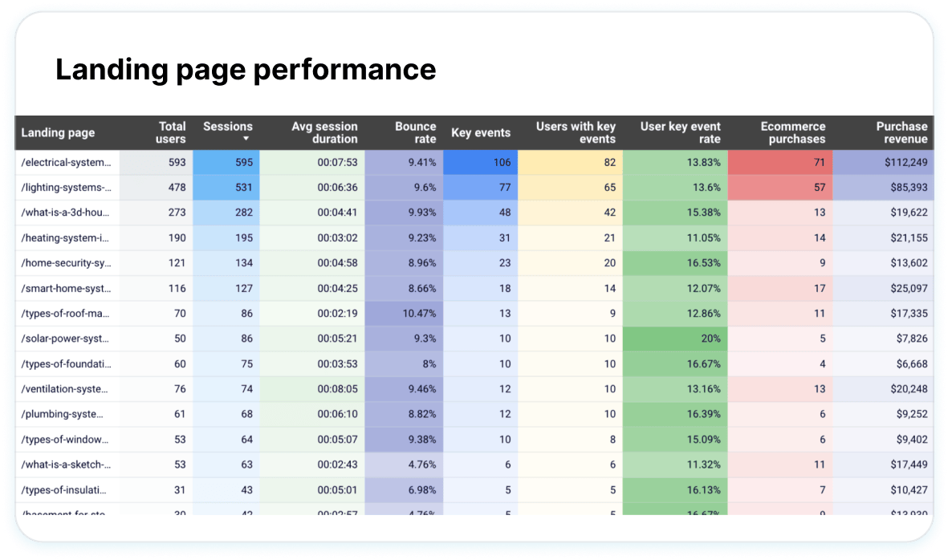
Task: Click the User key event rate header
Action: coord(678,132)
